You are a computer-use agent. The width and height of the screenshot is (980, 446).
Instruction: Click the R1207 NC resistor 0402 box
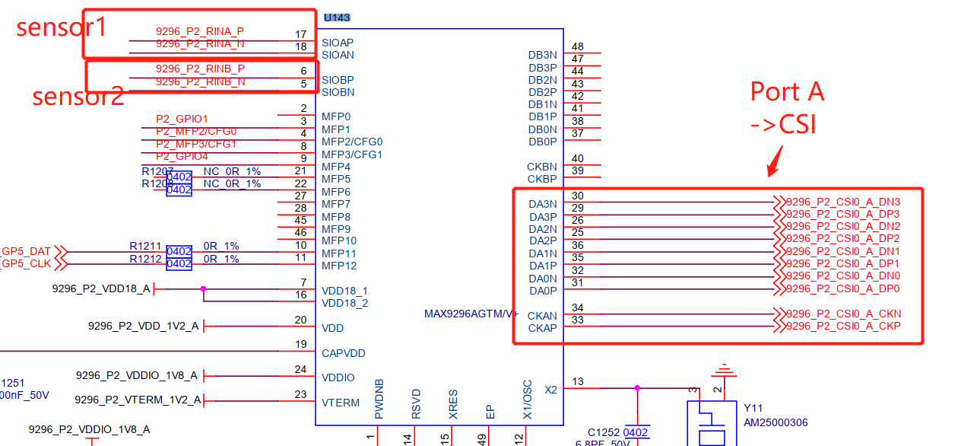[x=179, y=177]
